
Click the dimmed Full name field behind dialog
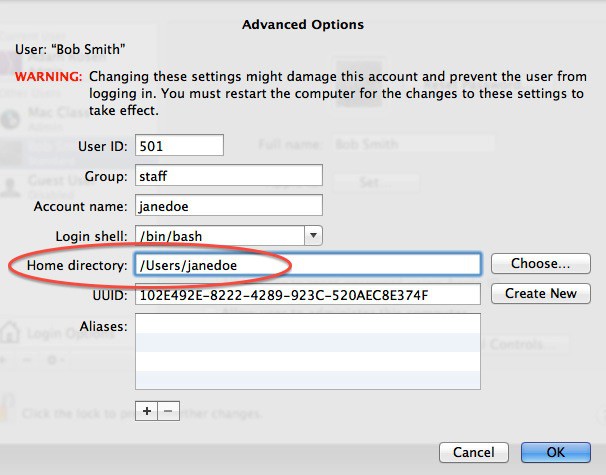pos(400,144)
